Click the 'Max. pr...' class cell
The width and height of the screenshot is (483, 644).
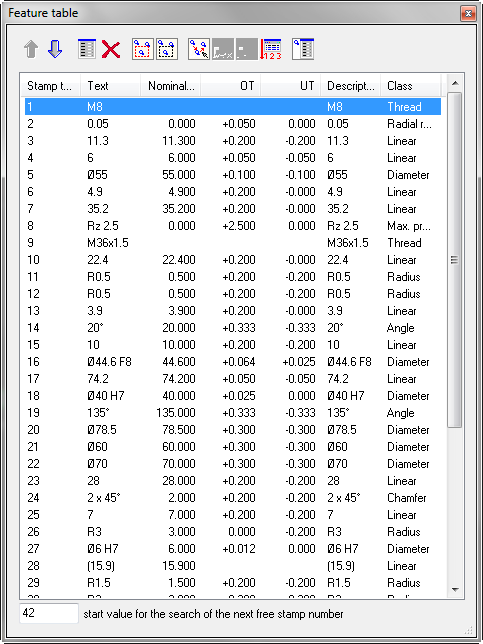click(409, 226)
